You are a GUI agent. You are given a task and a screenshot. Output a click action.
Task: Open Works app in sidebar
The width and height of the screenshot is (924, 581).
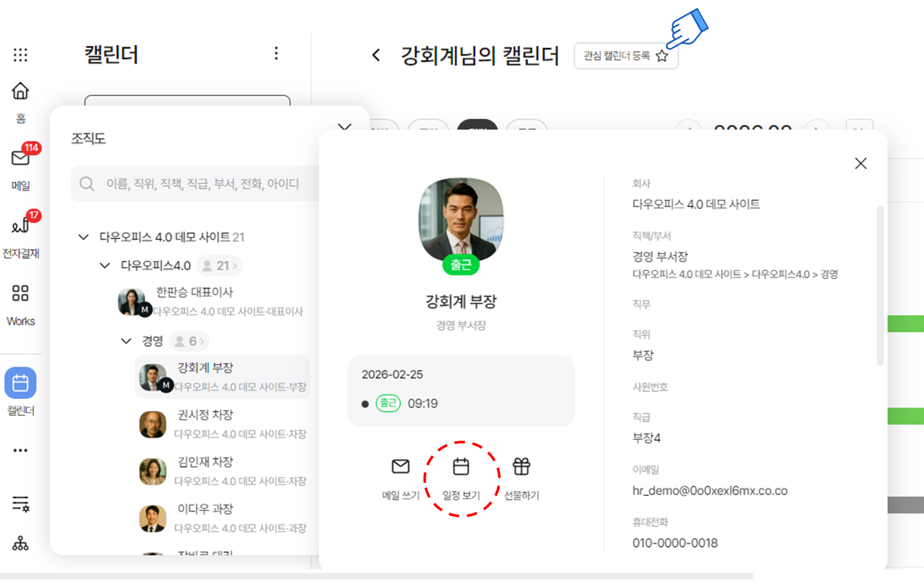coord(20,294)
